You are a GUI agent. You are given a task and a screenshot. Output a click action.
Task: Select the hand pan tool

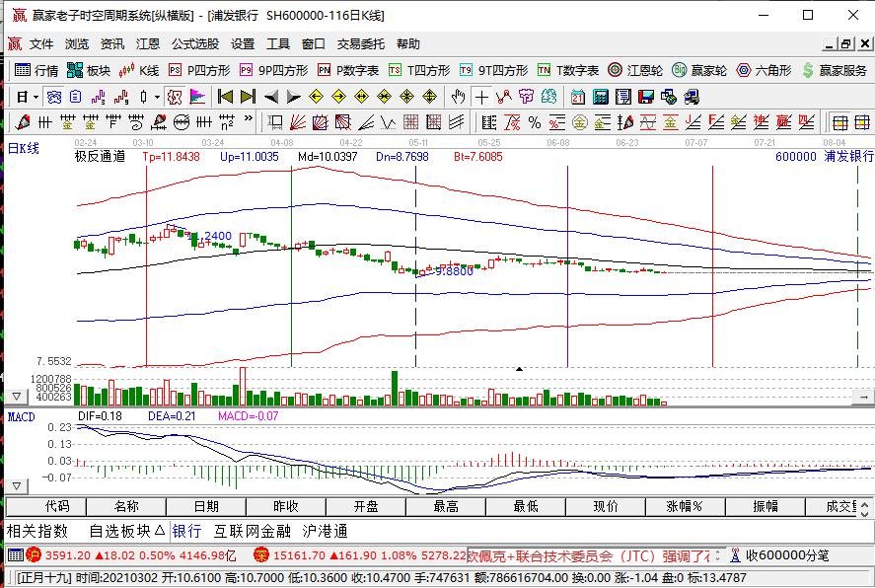[x=457, y=97]
